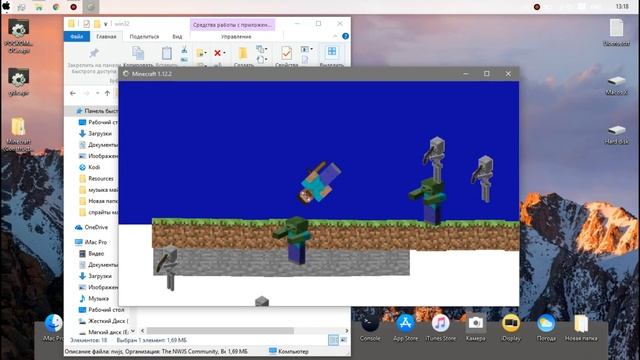Click the horizontal scrollbar in Explorer
Viewport: 640px width, 360px height.
[220, 331]
